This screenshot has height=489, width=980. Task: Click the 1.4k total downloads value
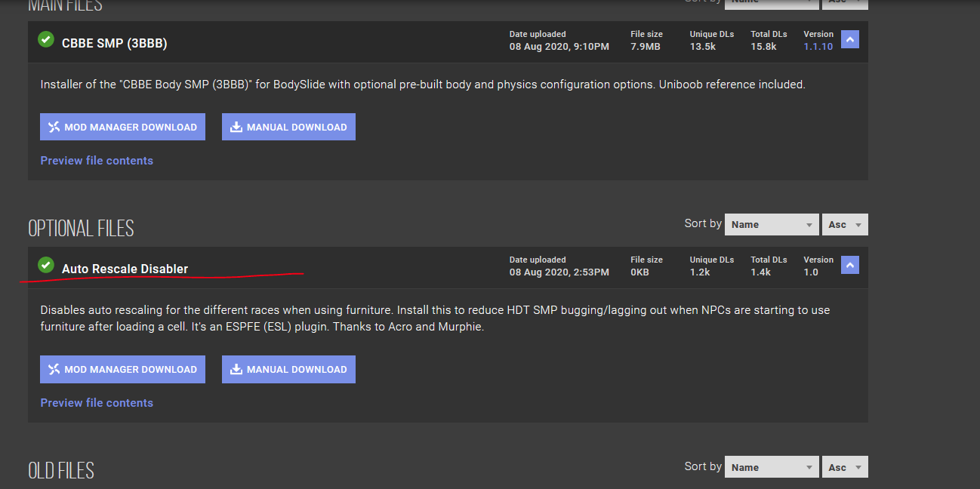coord(761,272)
